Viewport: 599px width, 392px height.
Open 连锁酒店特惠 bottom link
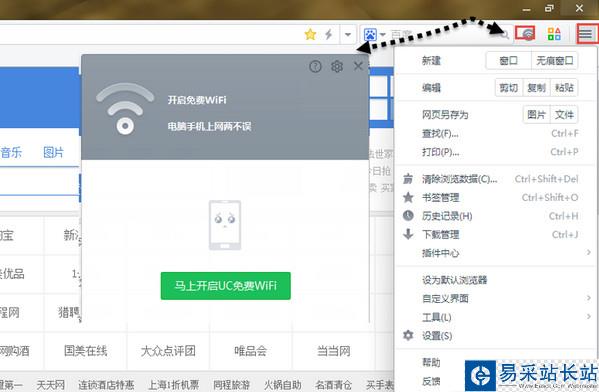(106, 384)
